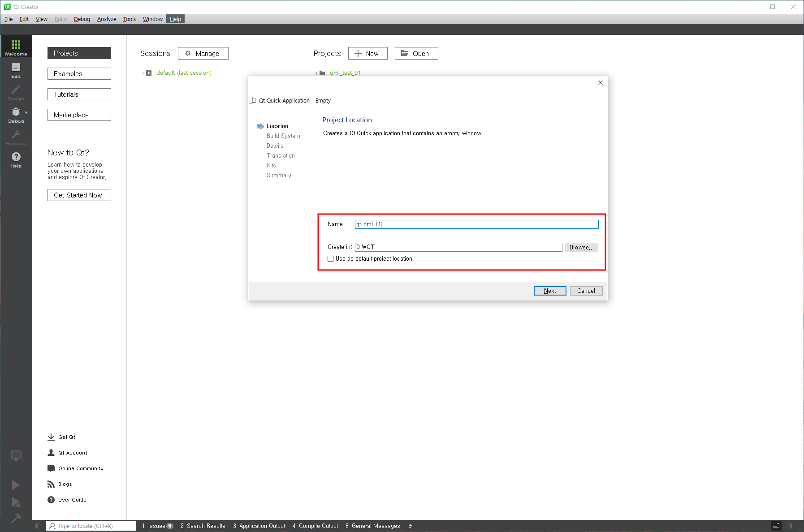The width and height of the screenshot is (804, 532).
Task: Open the Window menu
Action: 153,19
